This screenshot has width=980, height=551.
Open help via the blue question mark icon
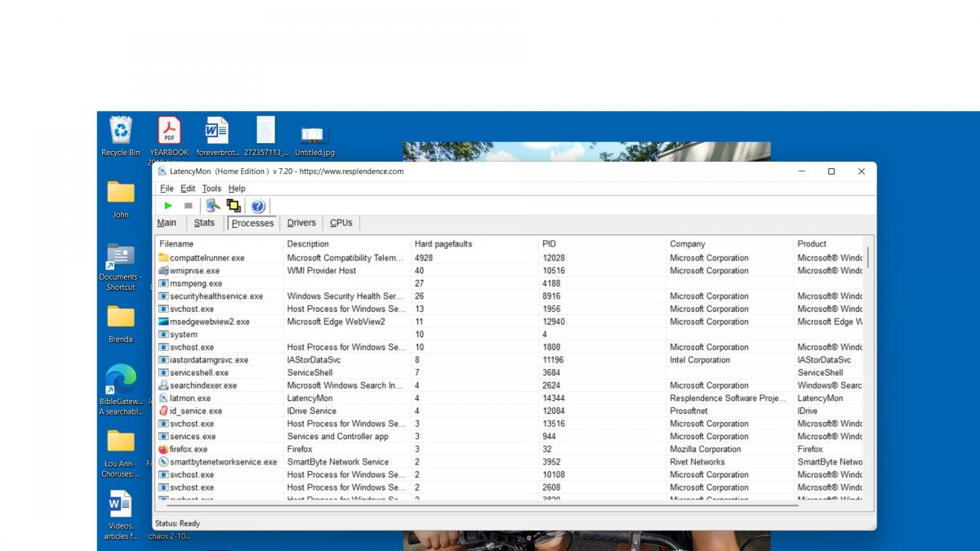point(258,206)
